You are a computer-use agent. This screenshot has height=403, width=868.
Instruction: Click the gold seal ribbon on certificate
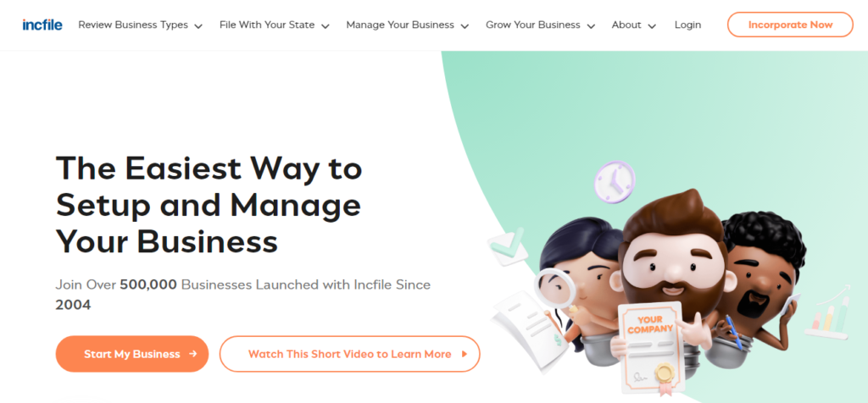[x=665, y=376]
